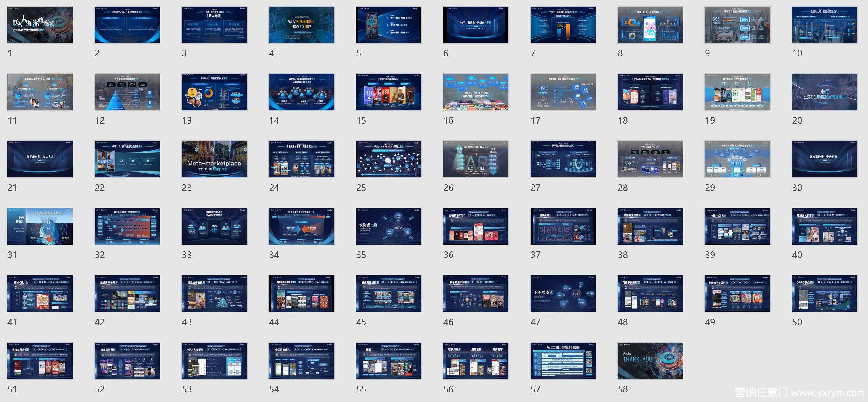Image resolution: width=868 pixels, height=402 pixels.
Task: Select slide 51 thumbnail
Action: (40, 361)
